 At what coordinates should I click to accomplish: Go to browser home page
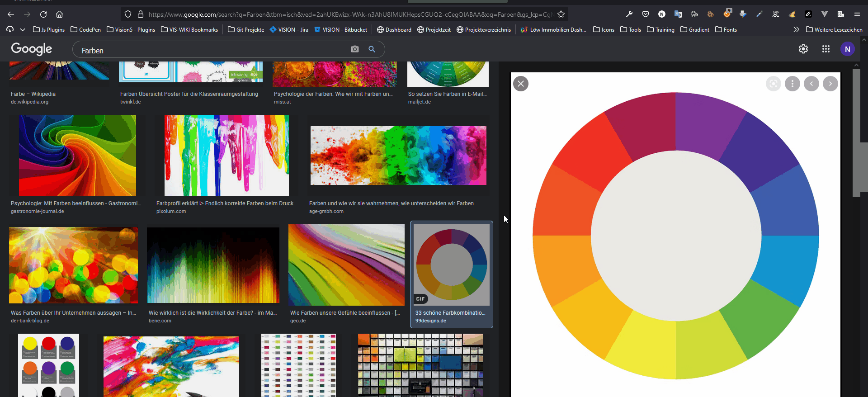click(x=60, y=14)
